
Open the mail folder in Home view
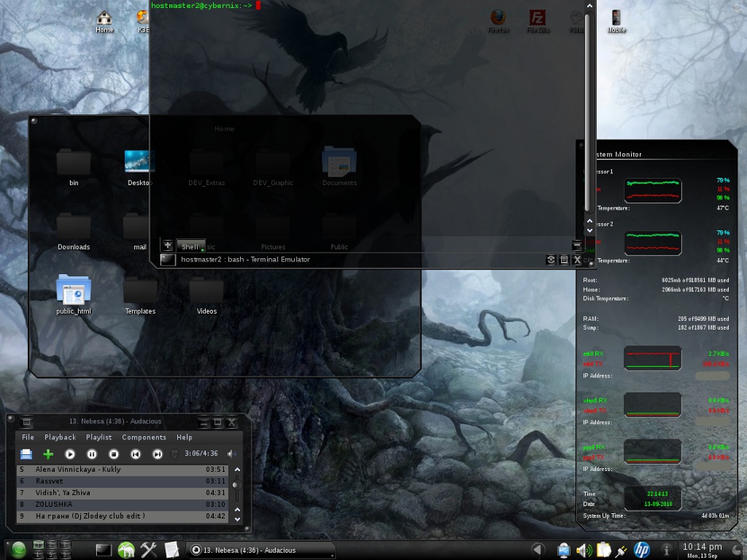point(137,231)
